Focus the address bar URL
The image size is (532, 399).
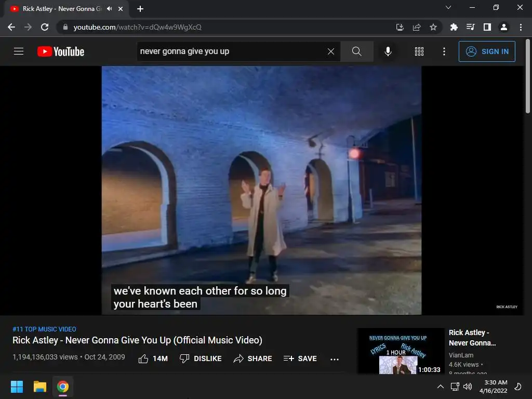(x=137, y=27)
